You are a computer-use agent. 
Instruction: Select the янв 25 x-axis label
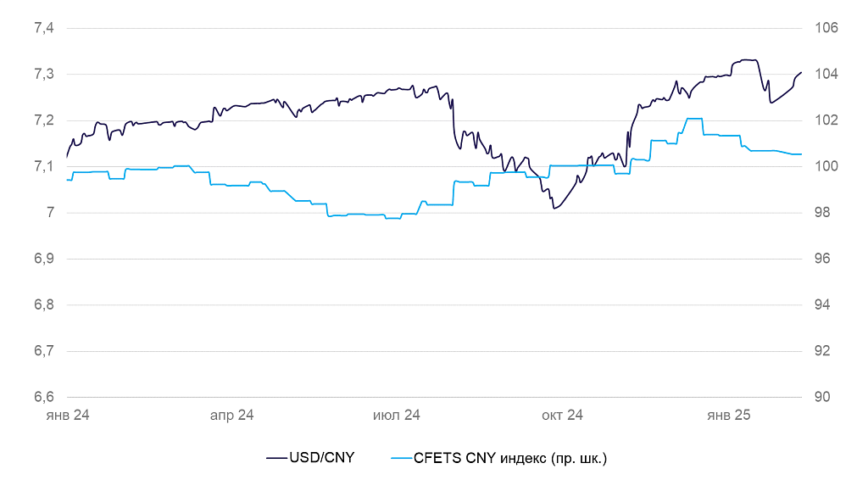click(x=729, y=416)
